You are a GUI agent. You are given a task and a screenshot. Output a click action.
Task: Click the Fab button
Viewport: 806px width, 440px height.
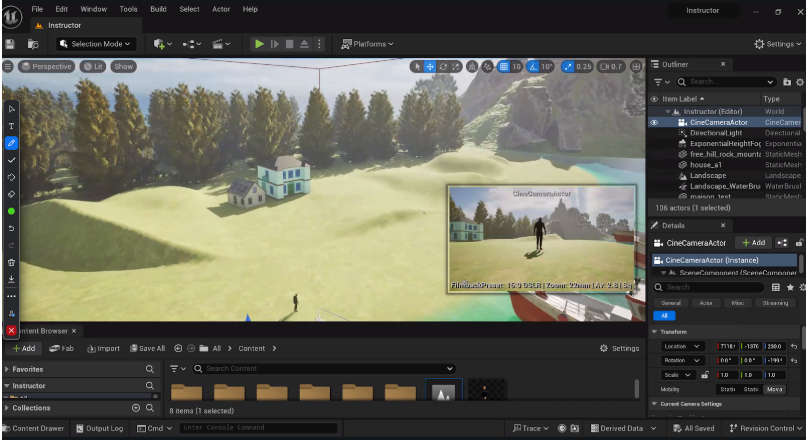[62, 349]
